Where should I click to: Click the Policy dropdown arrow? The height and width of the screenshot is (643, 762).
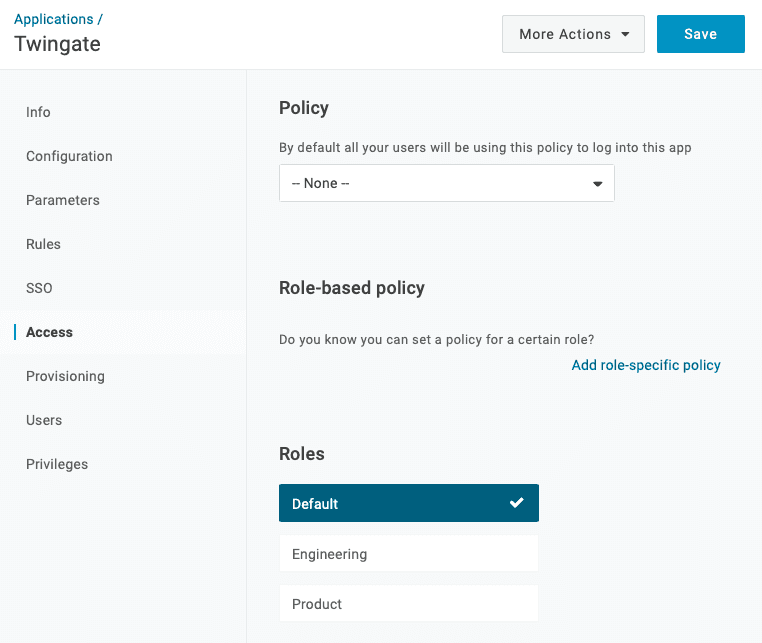pos(598,184)
